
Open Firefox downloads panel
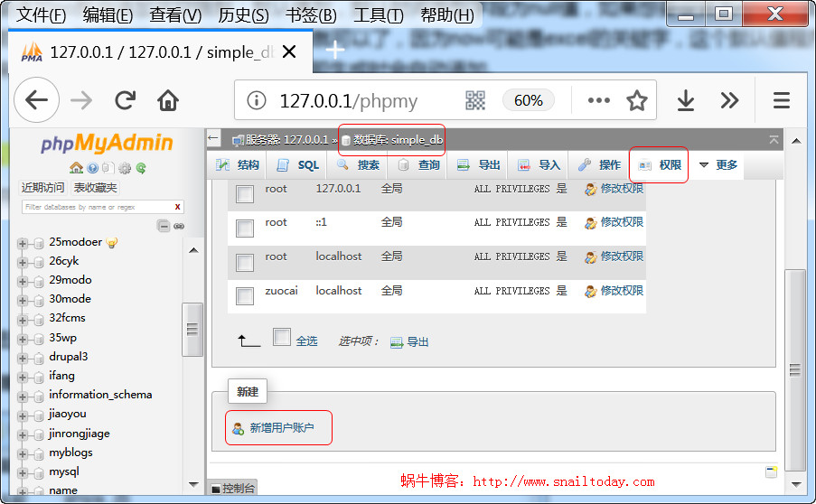click(x=685, y=100)
